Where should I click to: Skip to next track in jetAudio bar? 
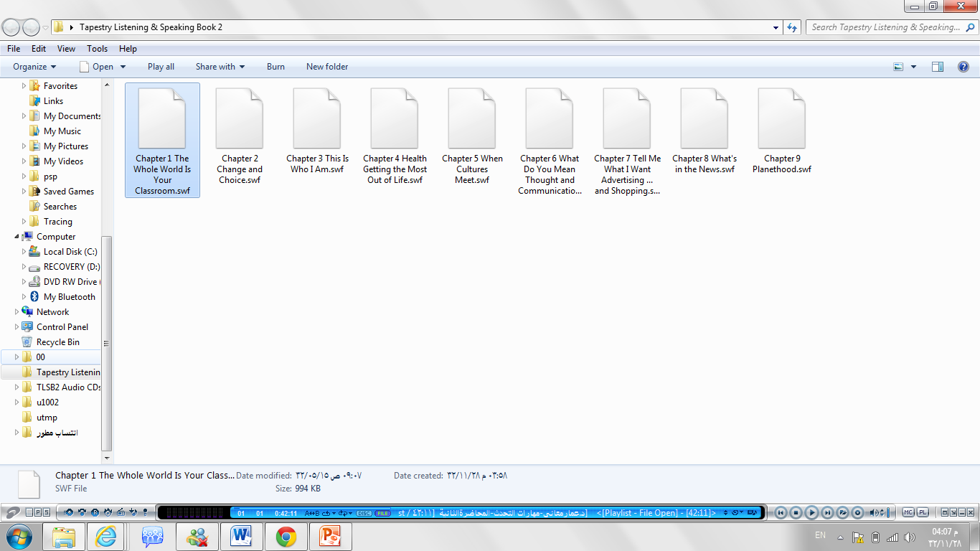pyautogui.click(x=827, y=512)
